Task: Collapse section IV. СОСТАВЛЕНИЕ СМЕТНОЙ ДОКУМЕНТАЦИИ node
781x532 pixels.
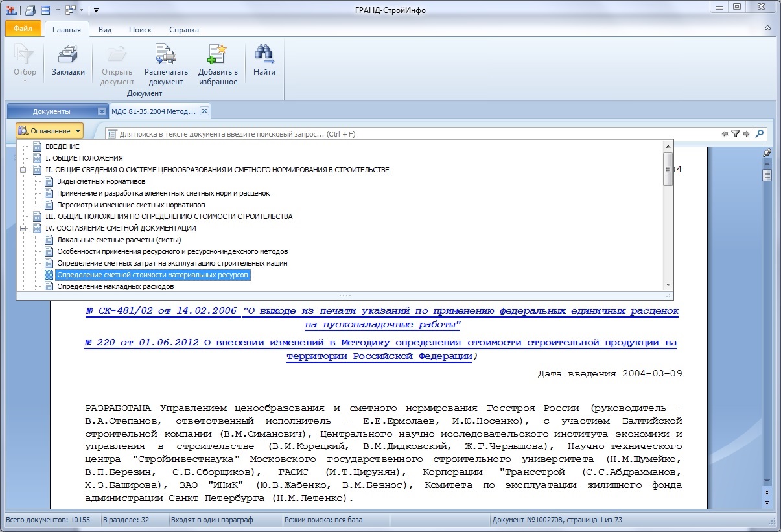Action: tap(24, 228)
